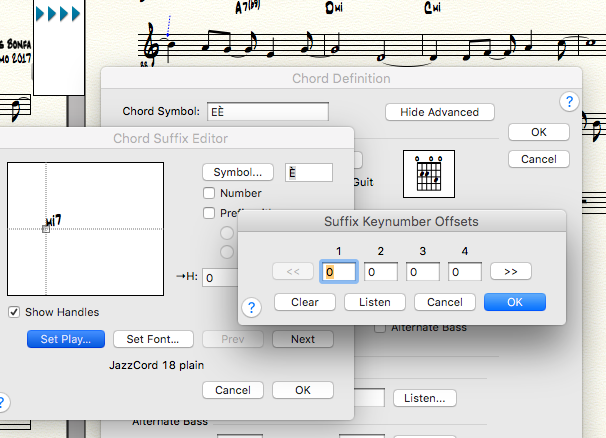This screenshot has width=606, height=438.
Task: Click the guitar fretboard diagram
Action: pos(428,174)
